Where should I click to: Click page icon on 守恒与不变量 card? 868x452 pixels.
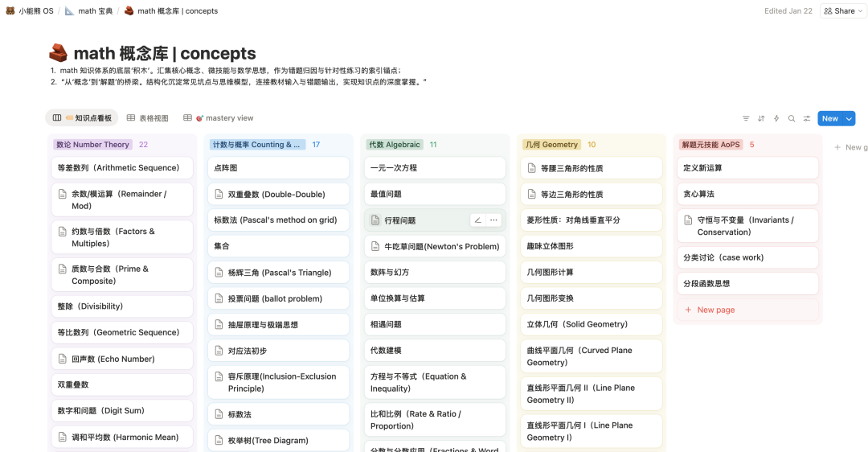688,220
